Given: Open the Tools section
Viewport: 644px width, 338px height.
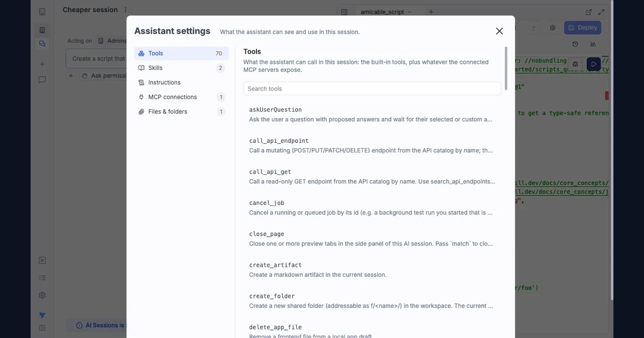Looking at the screenshot, I should 181,53.
